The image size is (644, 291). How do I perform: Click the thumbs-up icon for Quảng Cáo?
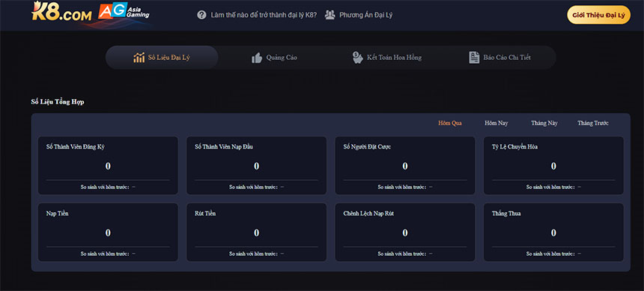tap(257, 58)
